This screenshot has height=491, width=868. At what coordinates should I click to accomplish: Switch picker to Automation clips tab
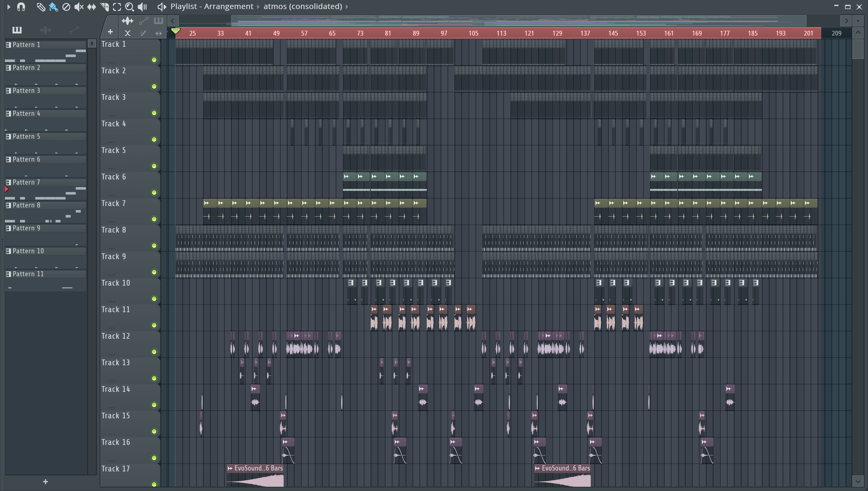74,30
